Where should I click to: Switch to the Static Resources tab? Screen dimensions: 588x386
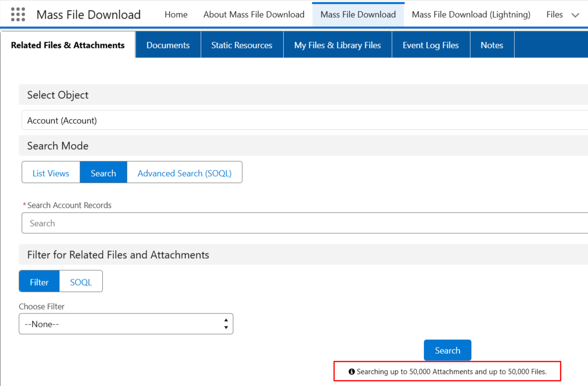click(x=242, y=45)
